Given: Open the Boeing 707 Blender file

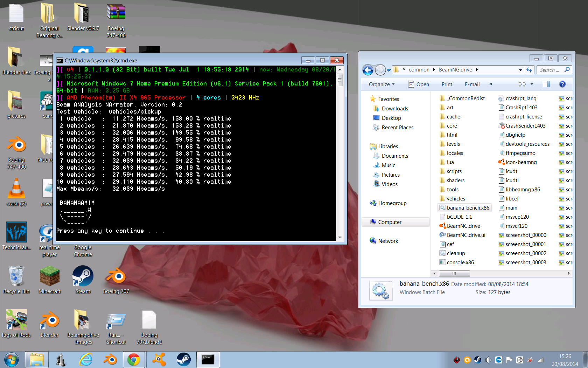Looking at the screenshot, I should coord(116,280).
